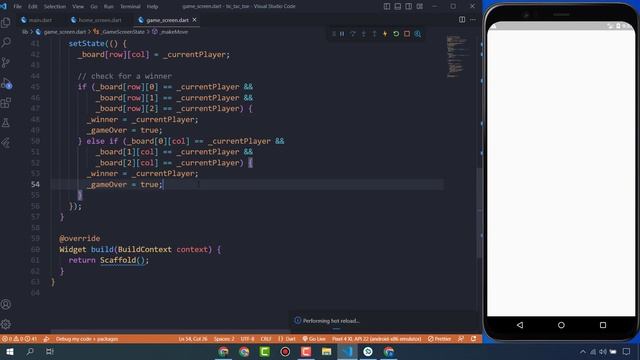Tap the emulator Back button

pos(520,325)
